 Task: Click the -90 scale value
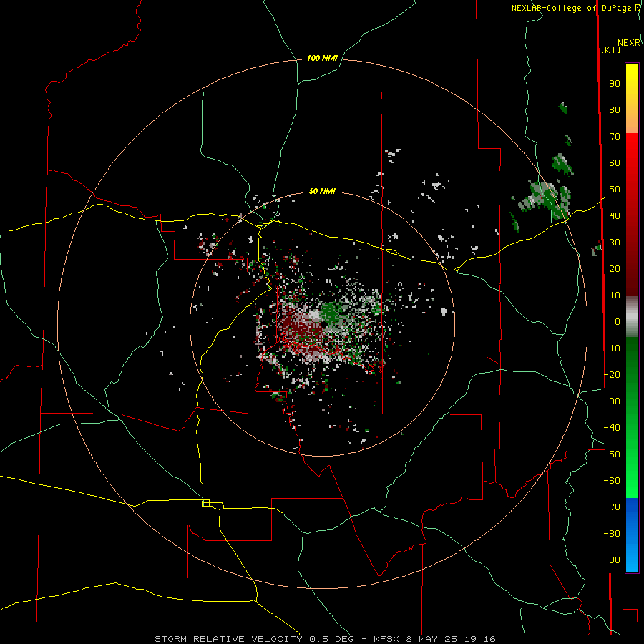pyautogui.click(x=612, y=560)
